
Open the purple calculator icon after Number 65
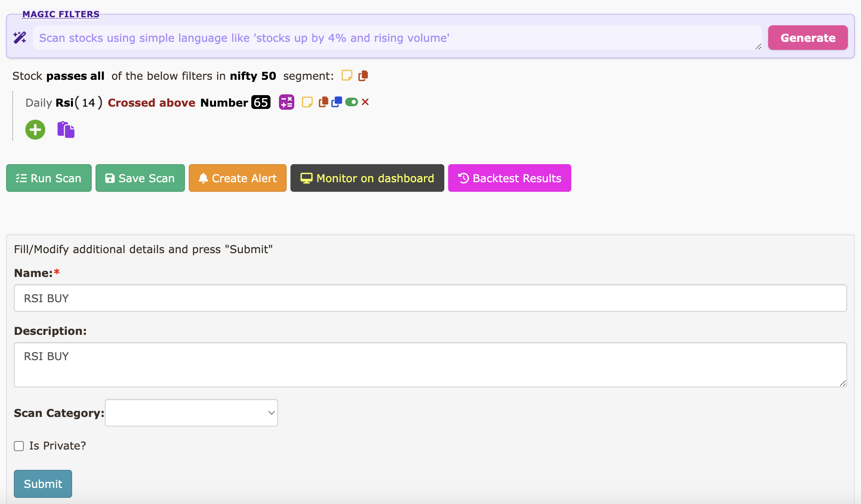click(x=287, y=102)
